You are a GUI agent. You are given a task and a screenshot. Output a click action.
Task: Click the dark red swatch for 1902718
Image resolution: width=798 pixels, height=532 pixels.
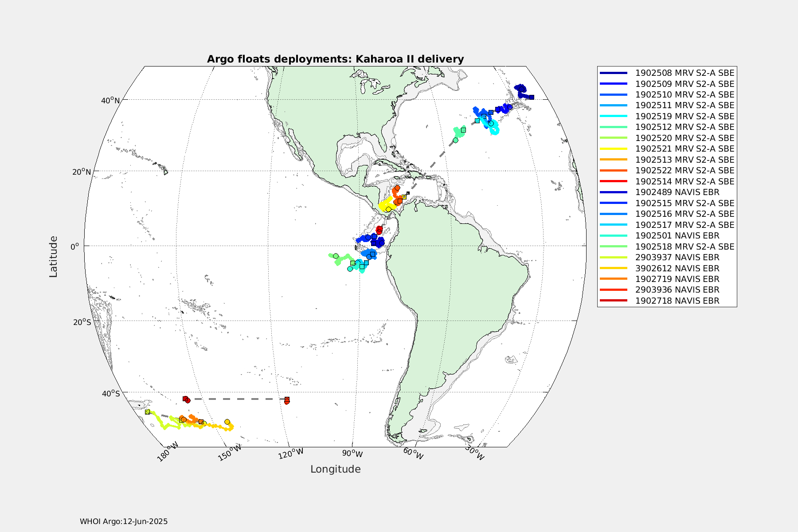click(x=614, y=301)
